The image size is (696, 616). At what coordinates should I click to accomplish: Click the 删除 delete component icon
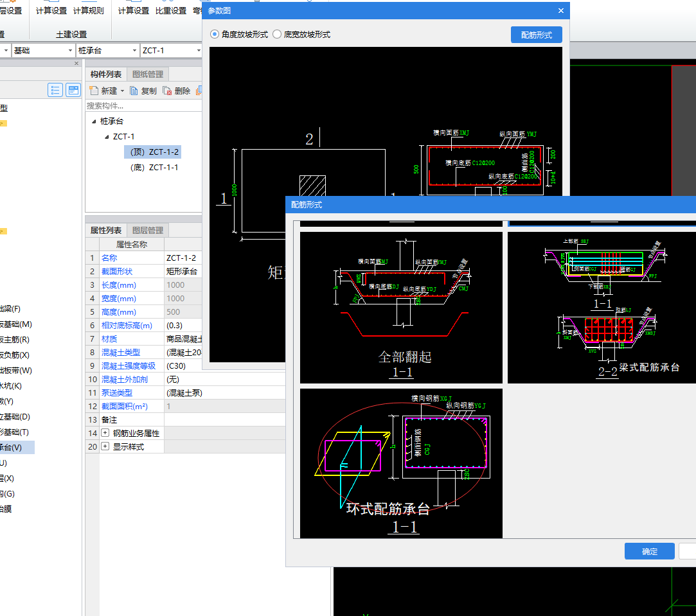tap(167, 91)
